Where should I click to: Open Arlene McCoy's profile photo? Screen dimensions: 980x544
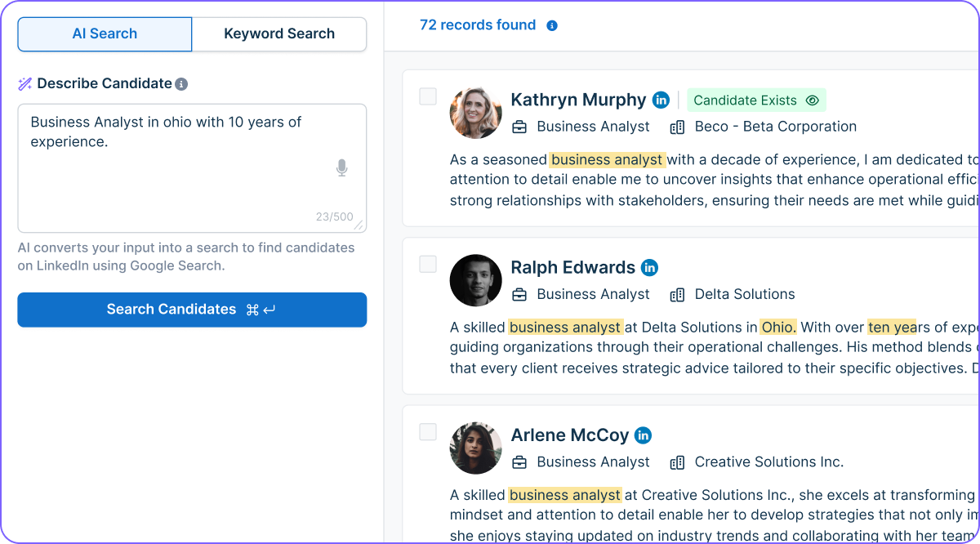pos(475,448)
